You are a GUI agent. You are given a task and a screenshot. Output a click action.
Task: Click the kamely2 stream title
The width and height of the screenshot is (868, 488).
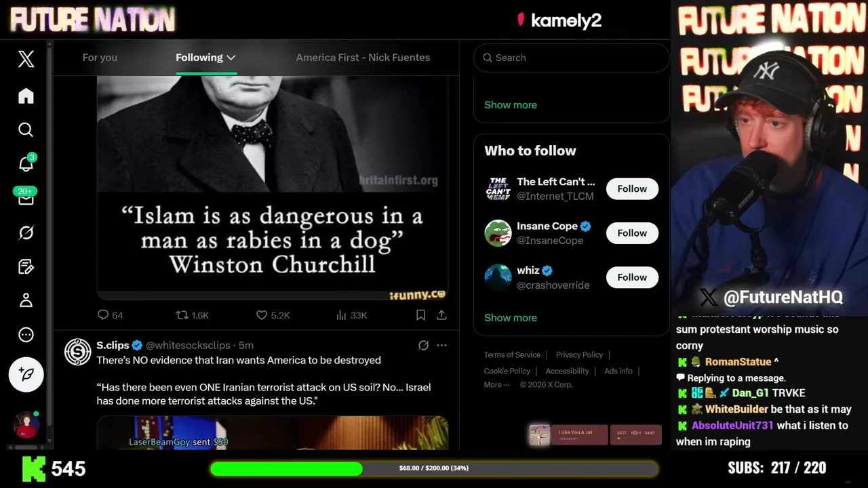pos(566,20)
